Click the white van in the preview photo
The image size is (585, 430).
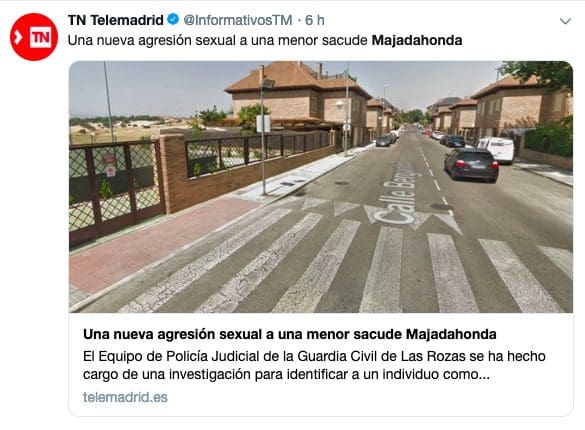[x=497, y=150]
